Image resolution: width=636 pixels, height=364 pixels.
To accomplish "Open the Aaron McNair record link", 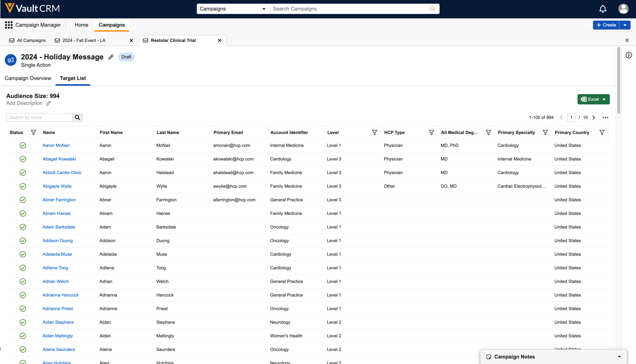I will coord(56,146).
